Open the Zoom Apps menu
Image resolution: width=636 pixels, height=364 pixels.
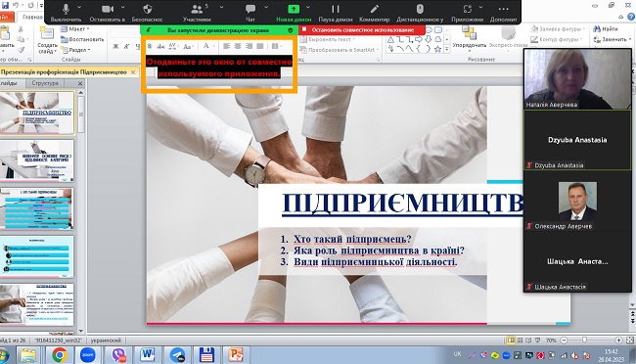(468, 12)
